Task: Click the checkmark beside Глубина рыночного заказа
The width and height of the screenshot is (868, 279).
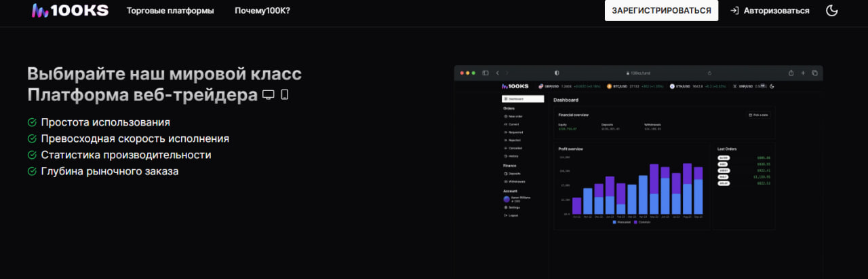Action: 32,171
